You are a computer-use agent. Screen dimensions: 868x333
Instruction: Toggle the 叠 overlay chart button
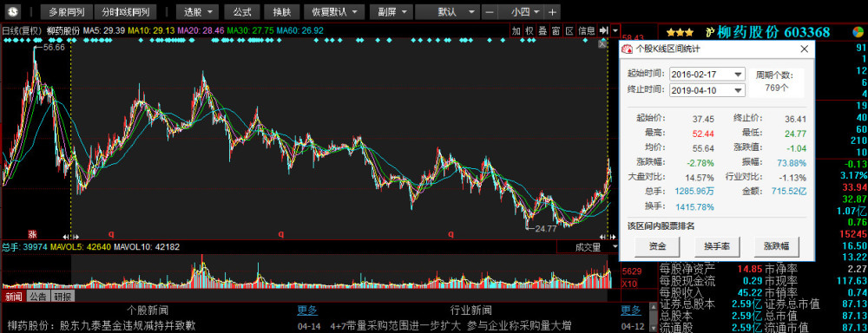(542, 31)
